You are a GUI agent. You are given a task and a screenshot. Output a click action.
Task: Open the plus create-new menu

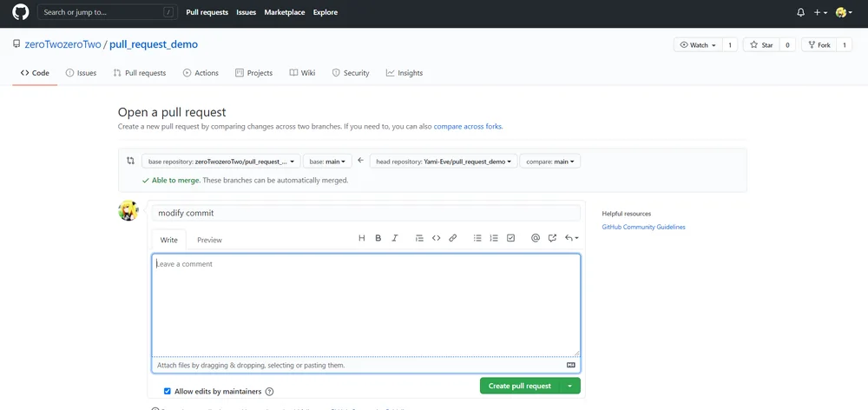point(820,12)
